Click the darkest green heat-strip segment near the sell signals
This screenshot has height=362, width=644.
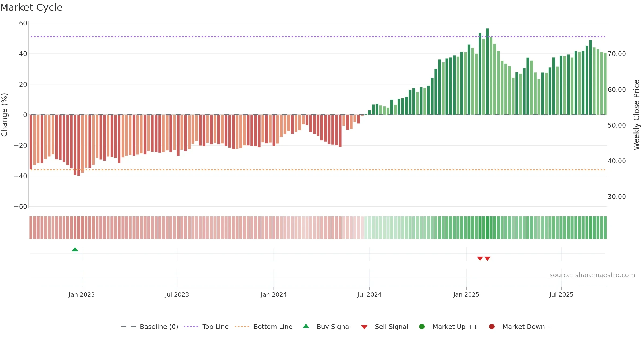pos(487,228)
